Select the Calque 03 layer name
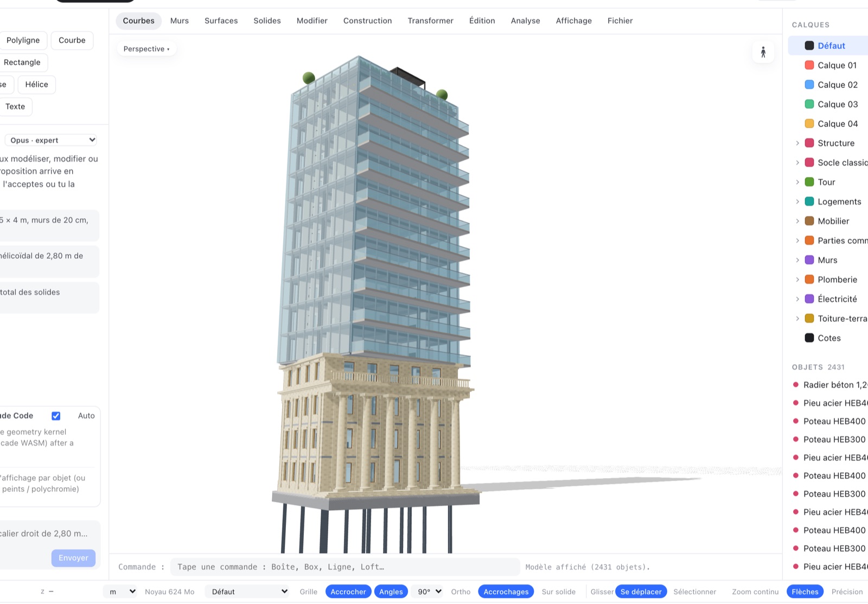This screenshot has height=604, width=868. coord(838,104)
